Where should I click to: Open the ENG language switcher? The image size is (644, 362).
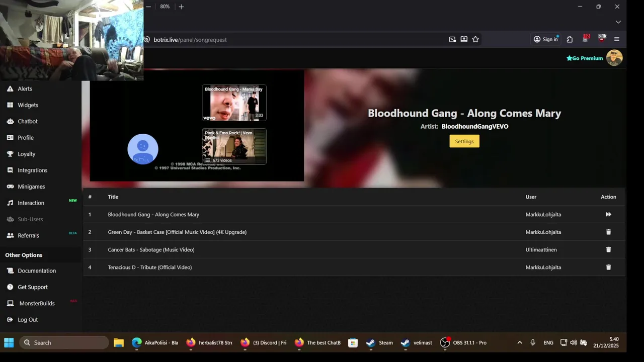548,342
